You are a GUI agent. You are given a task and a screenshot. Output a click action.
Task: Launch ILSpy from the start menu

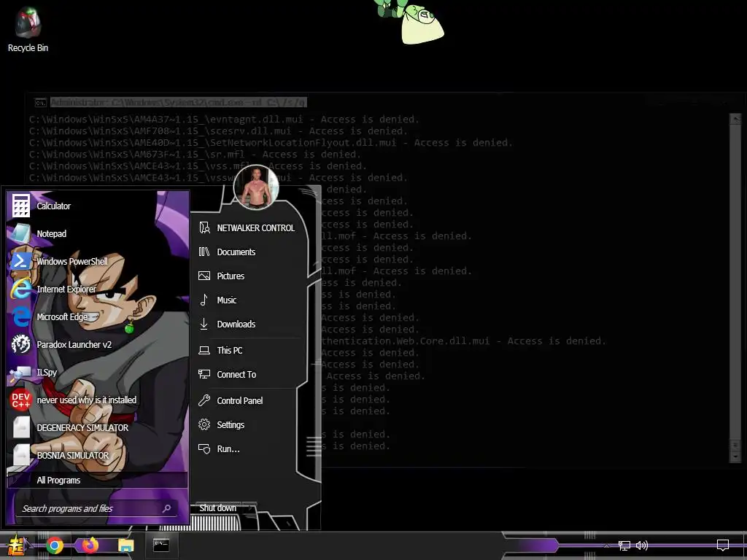click(x=98, y=372)
